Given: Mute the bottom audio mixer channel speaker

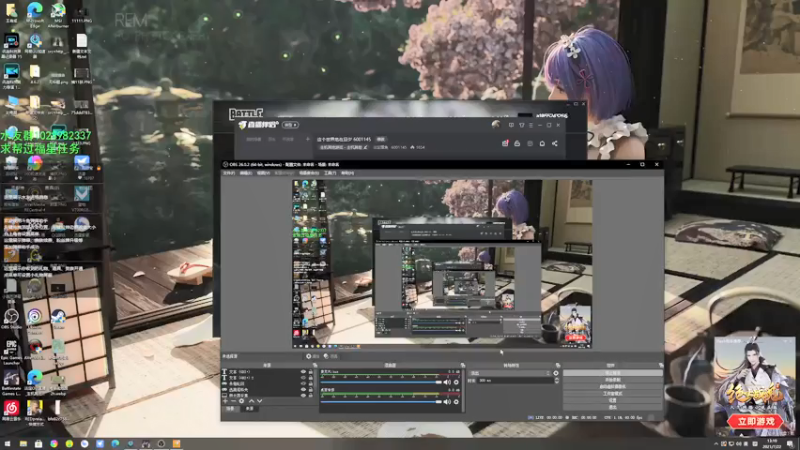Looking at the screenshot, I should pyautogui.click(x=447, y=402).
